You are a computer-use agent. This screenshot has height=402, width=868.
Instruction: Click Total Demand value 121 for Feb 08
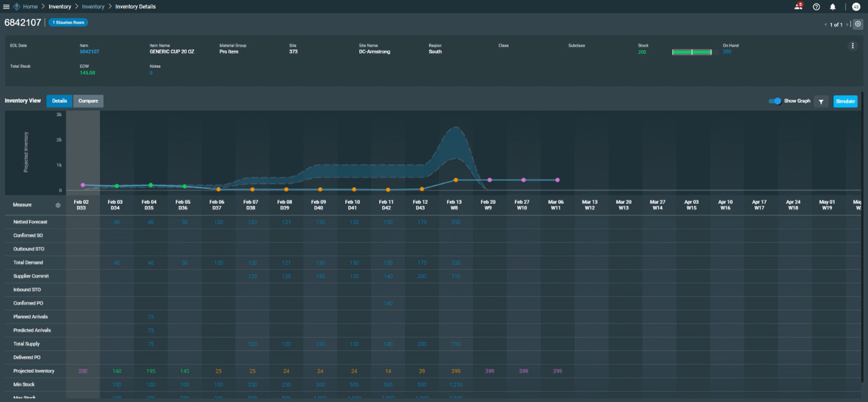click(286, 263)
